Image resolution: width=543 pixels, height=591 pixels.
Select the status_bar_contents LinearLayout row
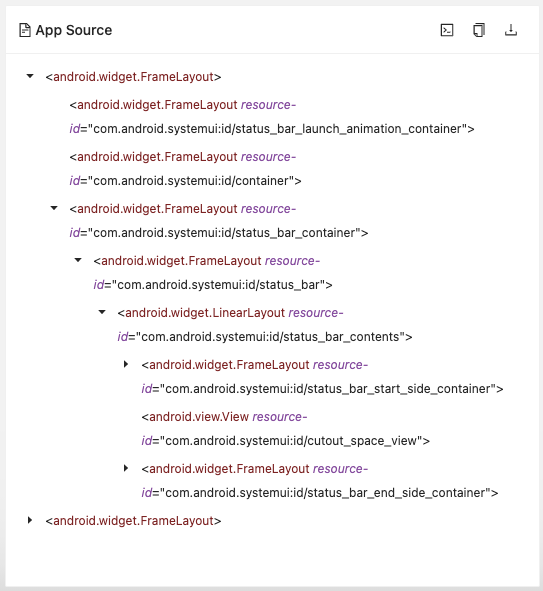pos(265,325)
